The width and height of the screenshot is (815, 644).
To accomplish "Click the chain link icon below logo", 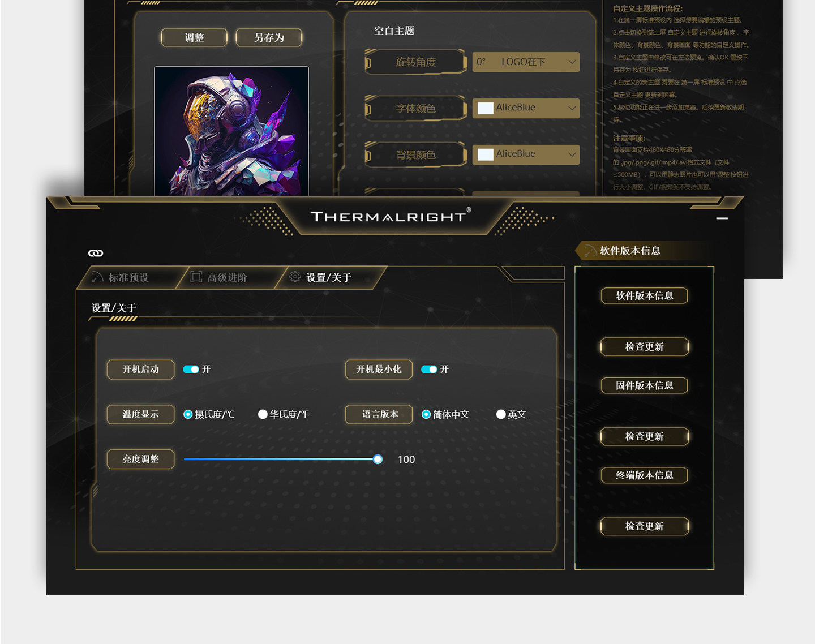I will point(96,253).
